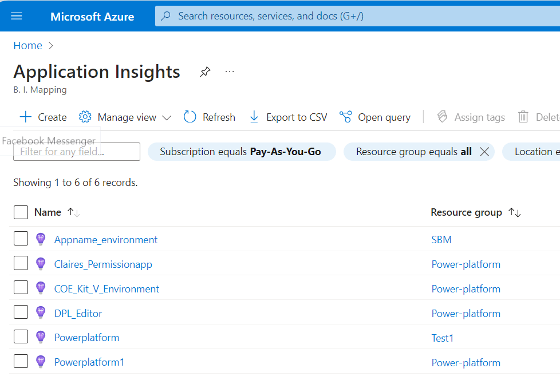Open the ellipsis more options menu
Screen dimensions: 560x392
pyautogui.click(x=230, y=72)
